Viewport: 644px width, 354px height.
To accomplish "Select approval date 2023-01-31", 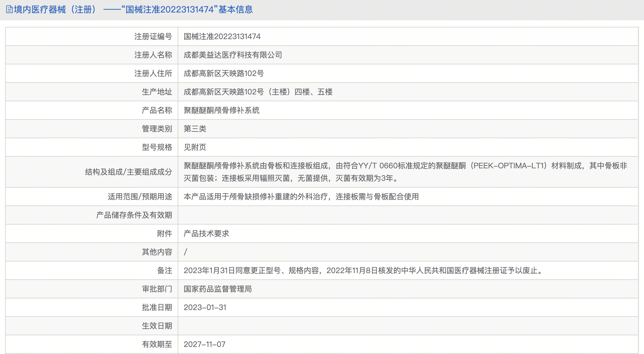I will (205, 307).
